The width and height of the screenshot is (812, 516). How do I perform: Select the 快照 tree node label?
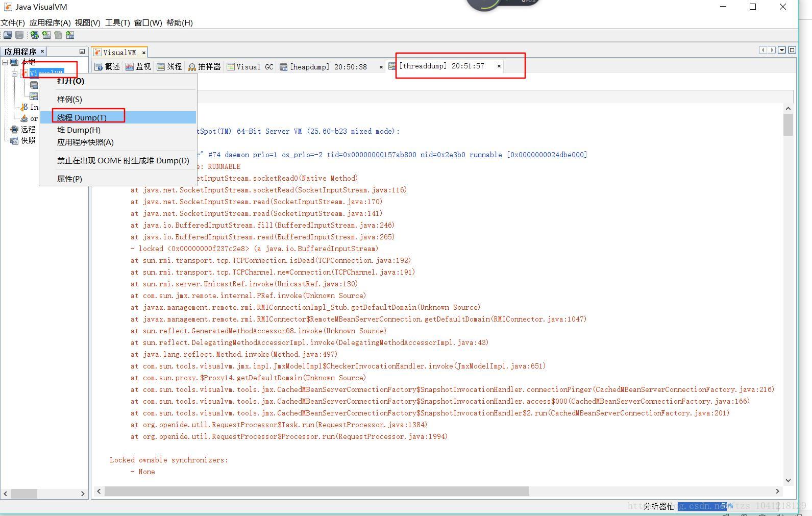tap(28, 140)
